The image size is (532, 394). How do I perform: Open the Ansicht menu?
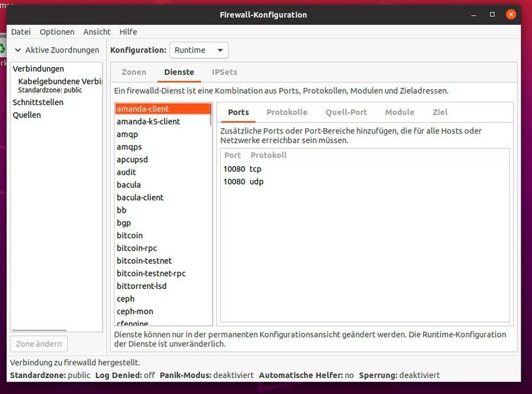click(96, 32)
